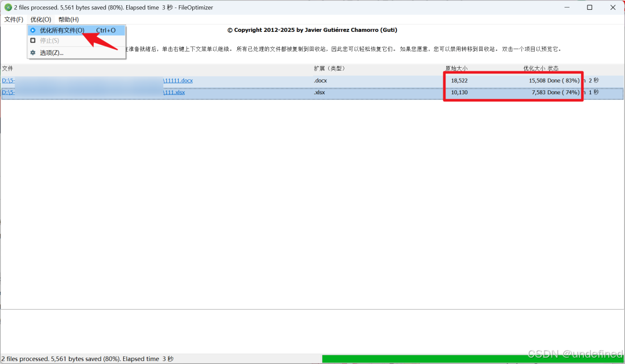Open the 选项(Z) menu entry
625x364 pixels.
tap(52, 52)
